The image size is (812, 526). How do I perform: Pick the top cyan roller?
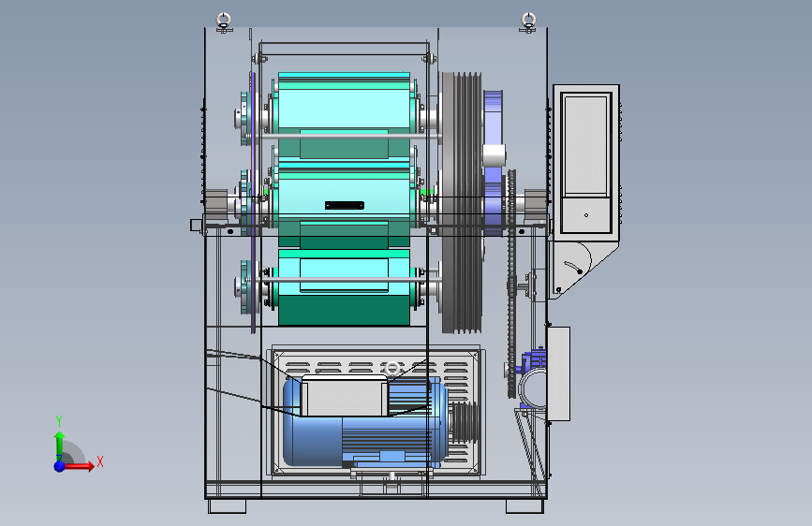(344, 115)
